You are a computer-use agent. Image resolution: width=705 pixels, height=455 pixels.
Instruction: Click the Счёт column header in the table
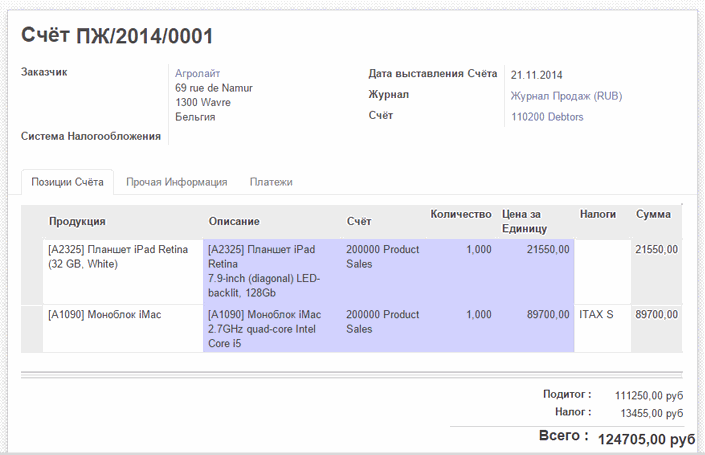click(359, 221)
